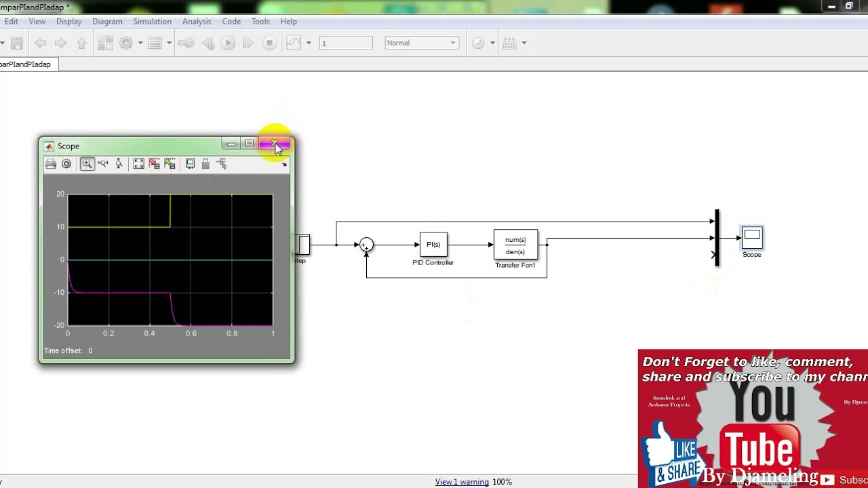Viewport: 868px width, 488px height.
Task: Go up to parent system
Action: point(82,43)
